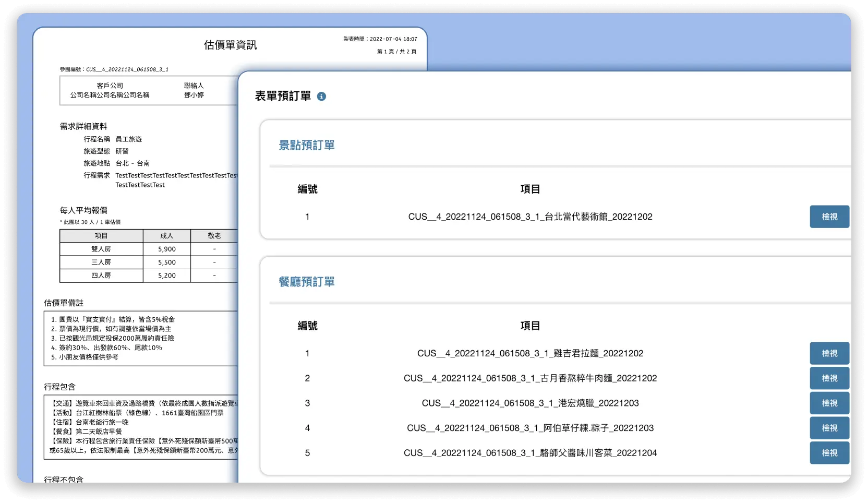Click 行程包含 section heading
Screen dimensions: 868x503
(x=60, y=387)
